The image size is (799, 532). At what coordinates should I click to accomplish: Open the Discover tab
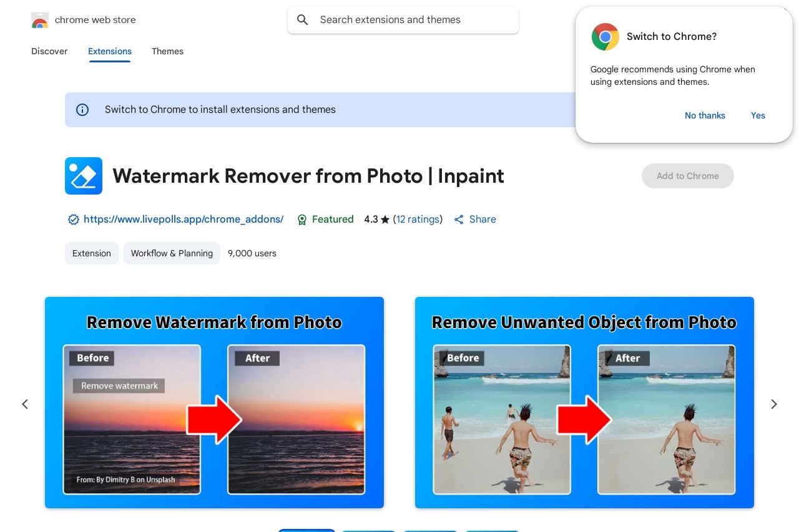(49, 51)
